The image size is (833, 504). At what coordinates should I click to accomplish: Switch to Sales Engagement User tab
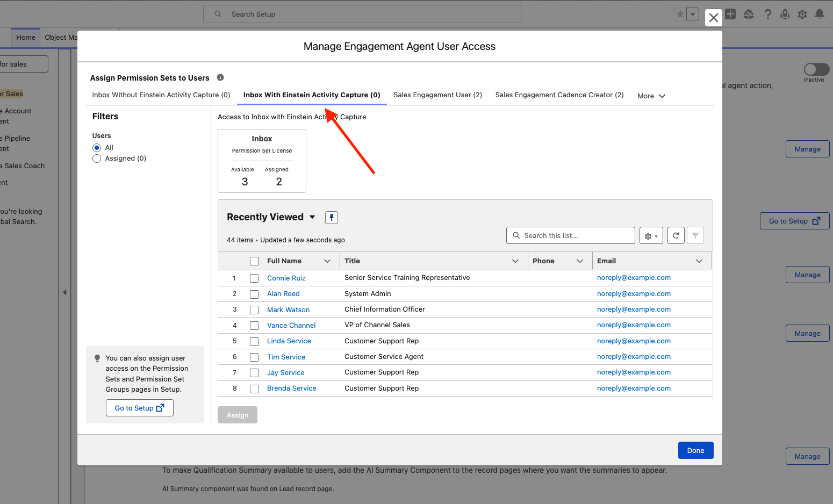[x=437, y=95]
